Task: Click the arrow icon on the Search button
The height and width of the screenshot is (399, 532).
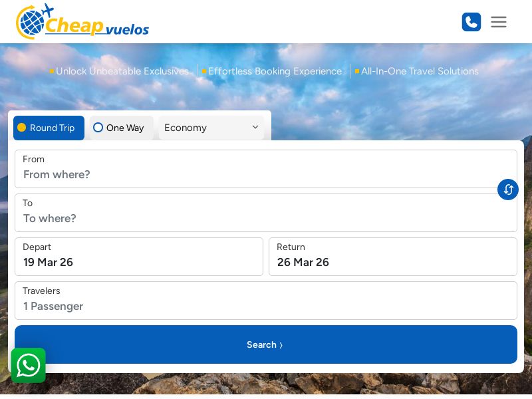Action: point(281,345)
